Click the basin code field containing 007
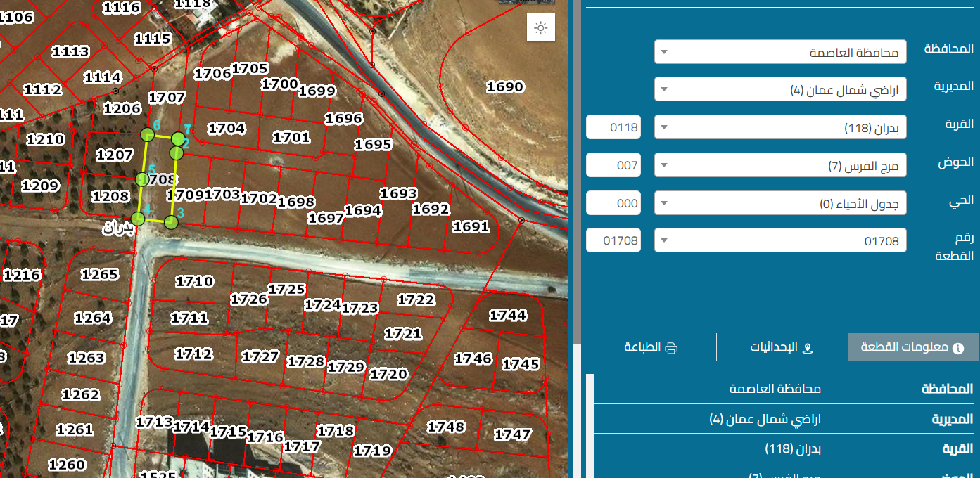Screen dimensions: 980x478 (x=613, y=166)
